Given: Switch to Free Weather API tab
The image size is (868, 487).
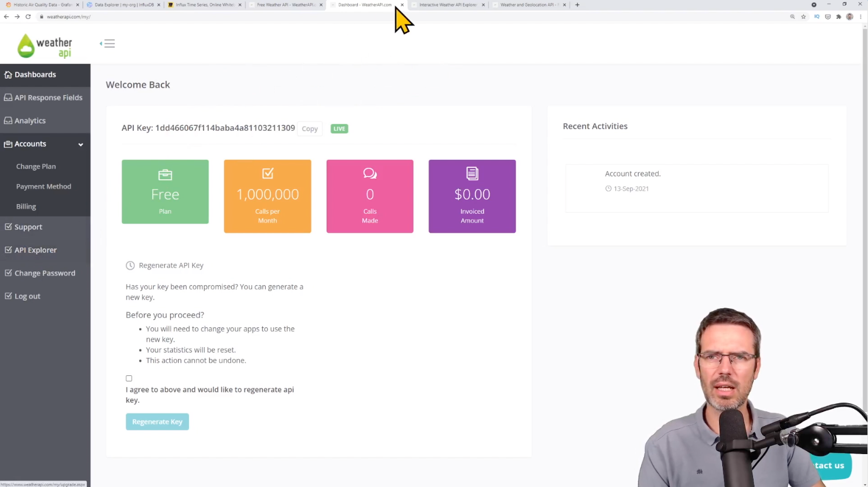Looking at the screenshot, I should pyautogui.click(x=286, y=5).
